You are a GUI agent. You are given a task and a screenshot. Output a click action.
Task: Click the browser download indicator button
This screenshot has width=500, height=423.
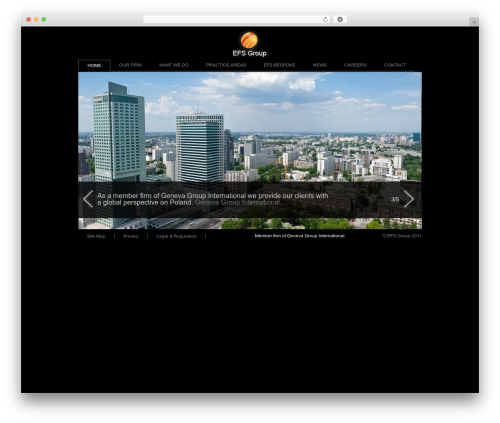pos(340,19)
